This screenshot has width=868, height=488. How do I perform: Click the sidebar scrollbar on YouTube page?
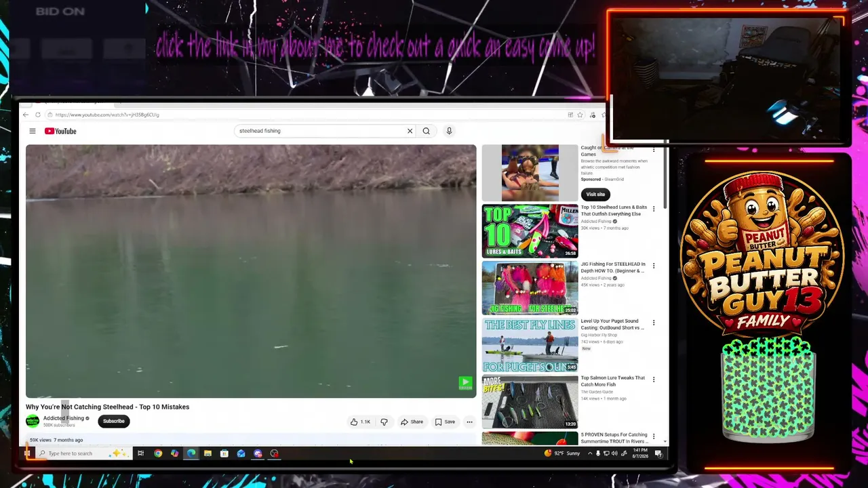click(665, 176)
